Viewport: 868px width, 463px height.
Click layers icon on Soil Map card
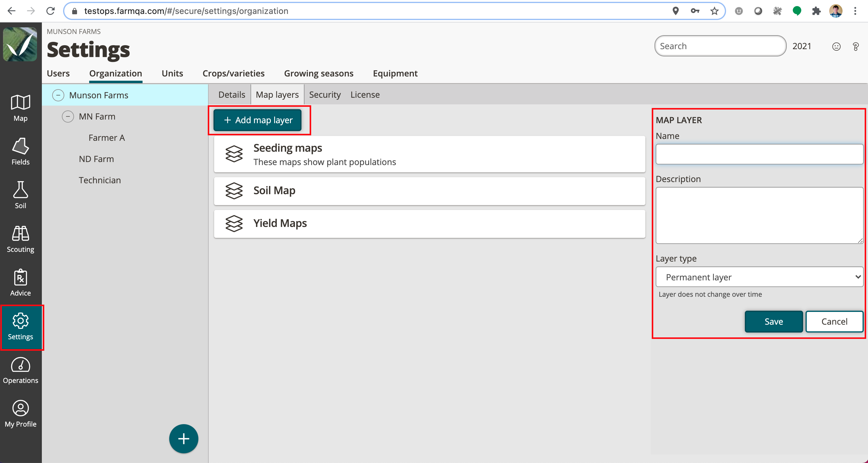[234, 191]
